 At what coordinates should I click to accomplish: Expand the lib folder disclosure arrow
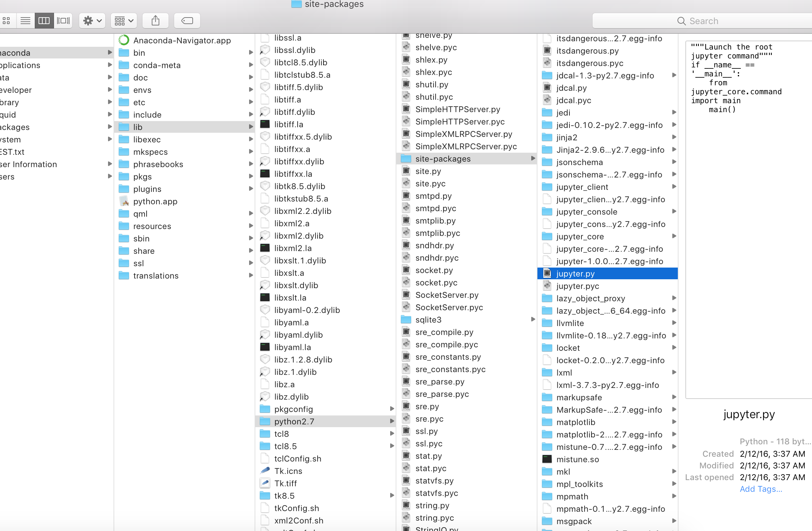pos(250,127)
